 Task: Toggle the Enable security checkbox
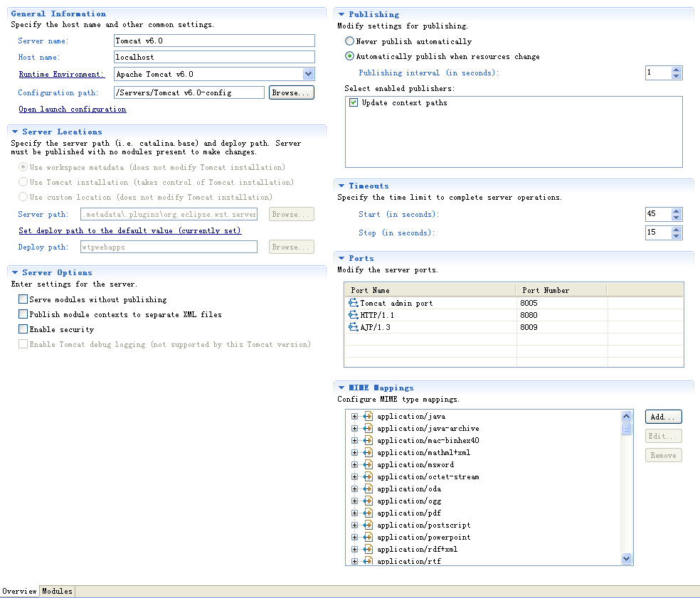[23, 329]
